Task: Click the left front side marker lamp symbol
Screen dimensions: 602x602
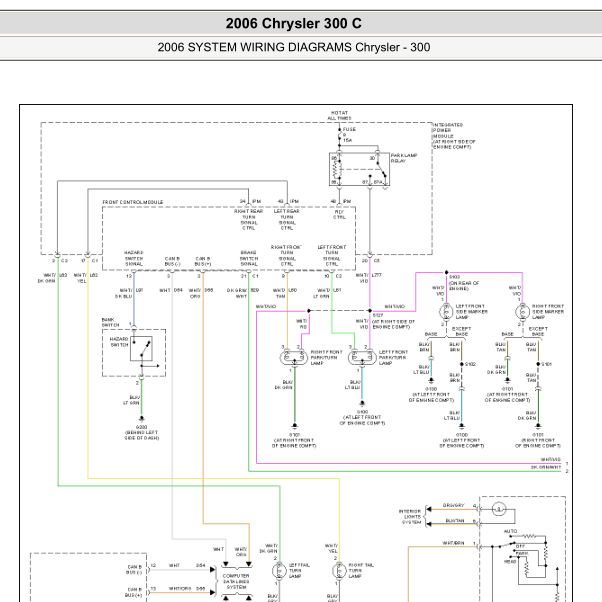Action: (x=446, y=312)
